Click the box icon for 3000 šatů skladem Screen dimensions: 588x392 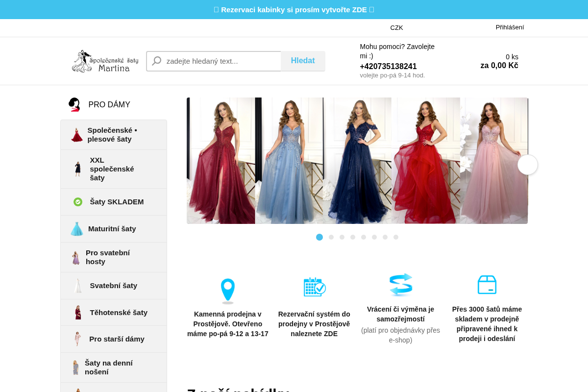coord(487,285)
